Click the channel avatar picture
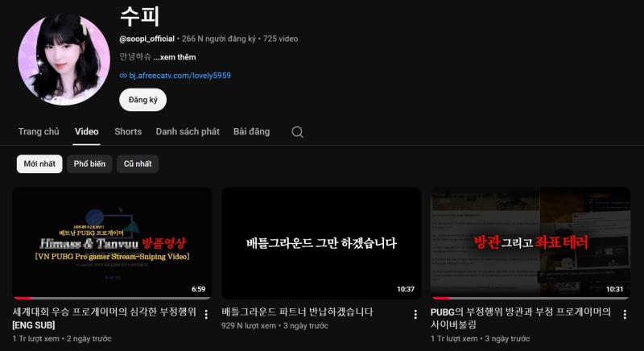 coord(64,59)
